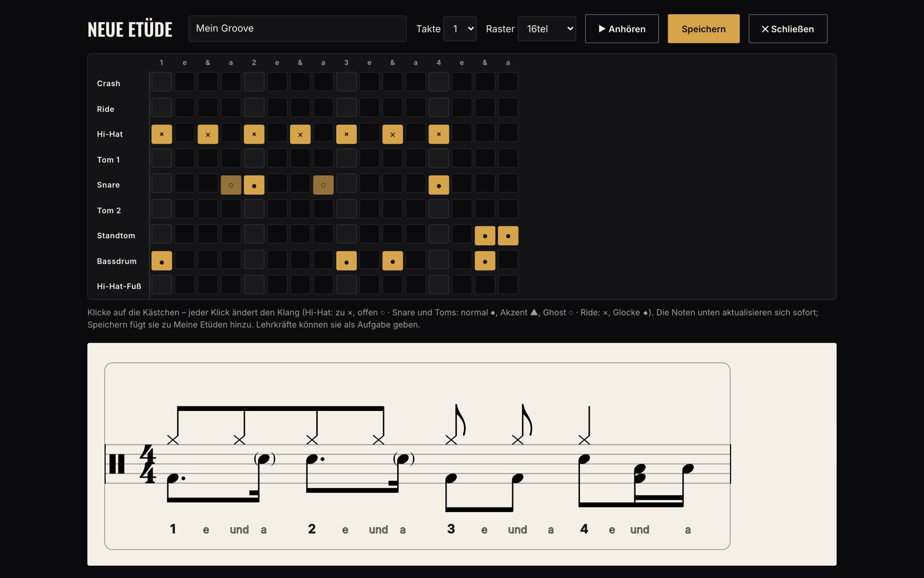The image size is (924, 578).
Task: Toggle Hi-Hat cell on beat 2
Action: coord(254,134)
